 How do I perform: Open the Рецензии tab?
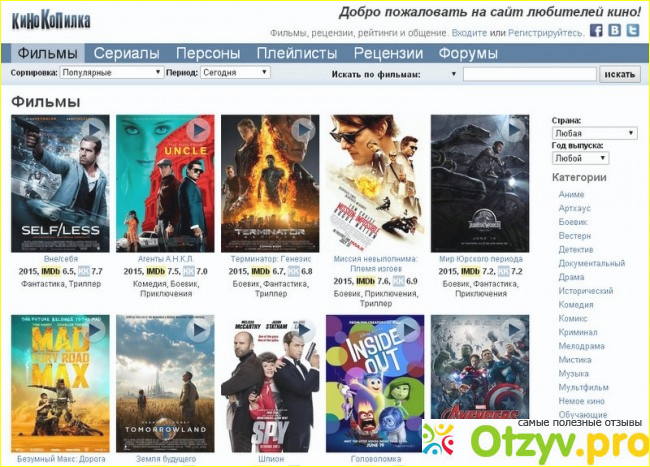(388, 53)
